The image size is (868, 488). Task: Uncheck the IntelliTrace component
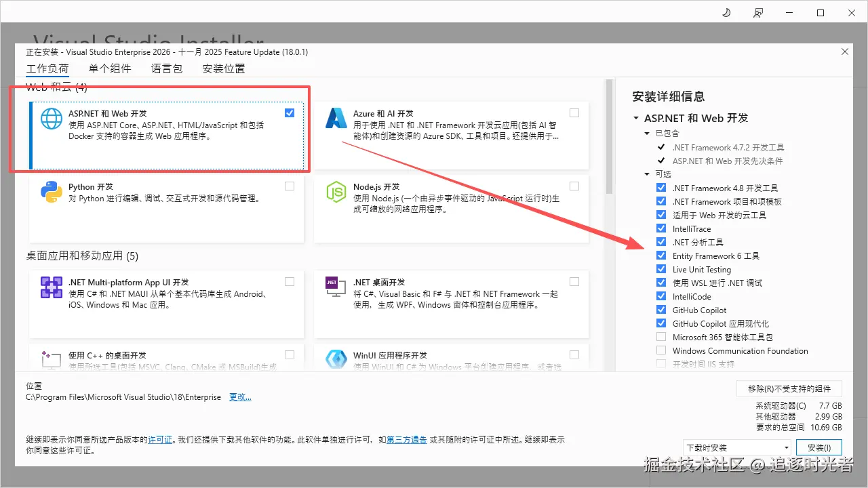[661, 228]
